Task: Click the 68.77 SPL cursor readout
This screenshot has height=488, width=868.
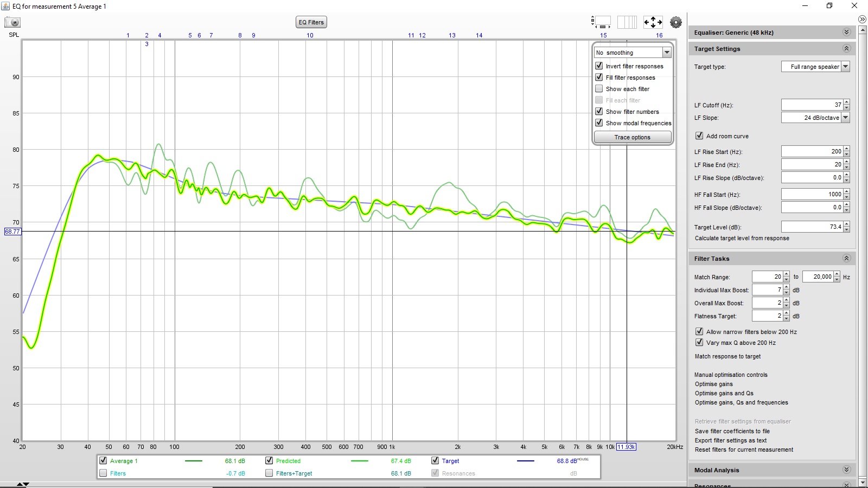Action: pyautogui.click(x=12, y=232)
